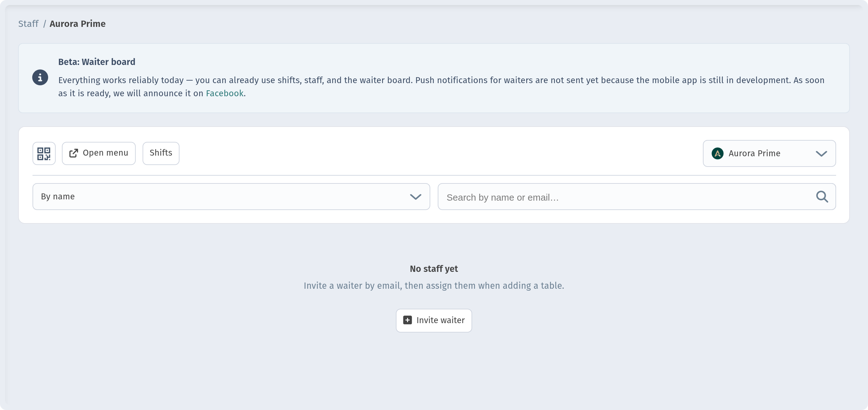This screenshot has width=868, height=410.
Task: Go to Staff in the breadcrumb
Action: coord(28,23)
